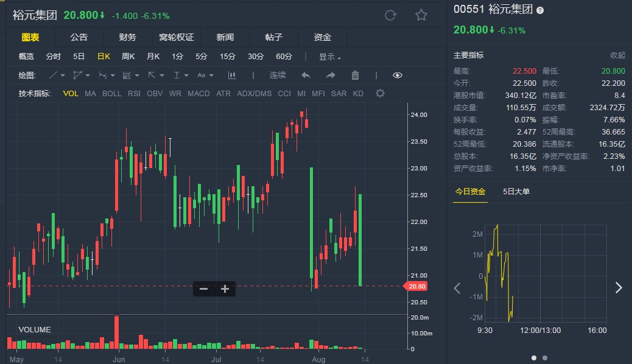Select the 分时 intraday view
Image resolution: width=632 pixels, height=364 pixels.
53,57
